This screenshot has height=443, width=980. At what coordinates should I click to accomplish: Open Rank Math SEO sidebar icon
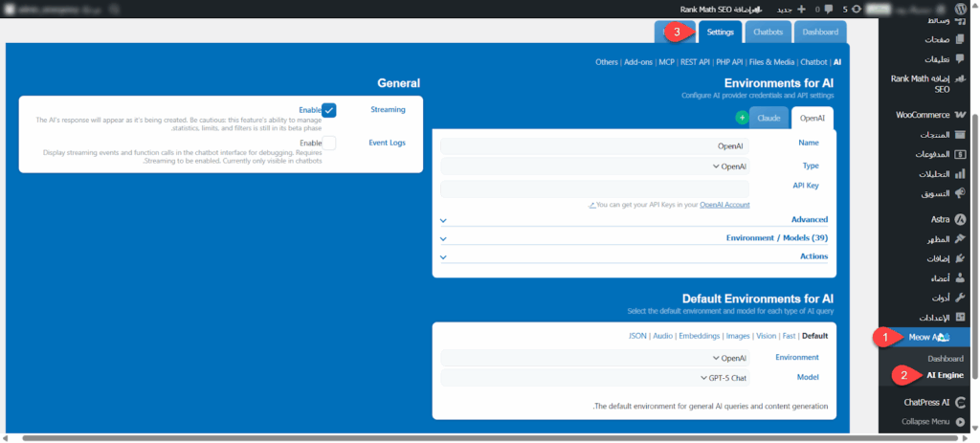click(x=960, y=78)
